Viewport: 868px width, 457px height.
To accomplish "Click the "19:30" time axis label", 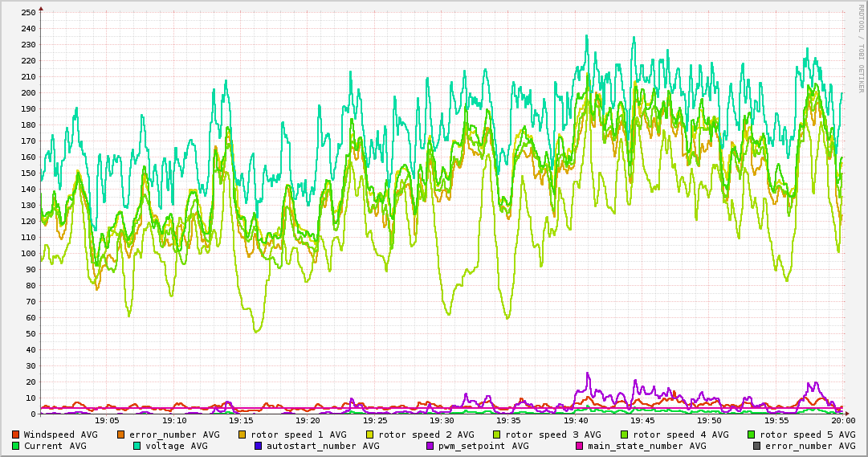I will point(442,421).
